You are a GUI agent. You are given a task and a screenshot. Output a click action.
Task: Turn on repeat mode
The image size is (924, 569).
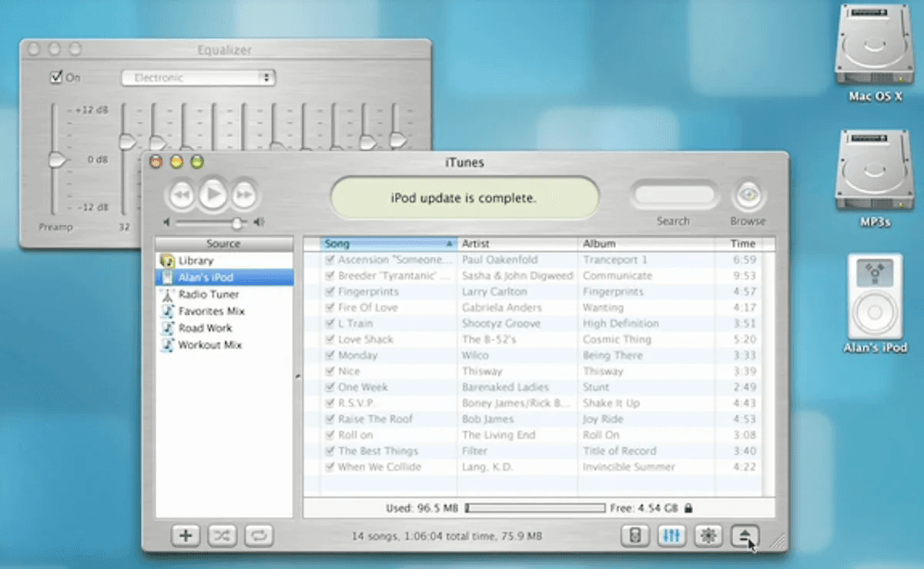click(259, 535)
